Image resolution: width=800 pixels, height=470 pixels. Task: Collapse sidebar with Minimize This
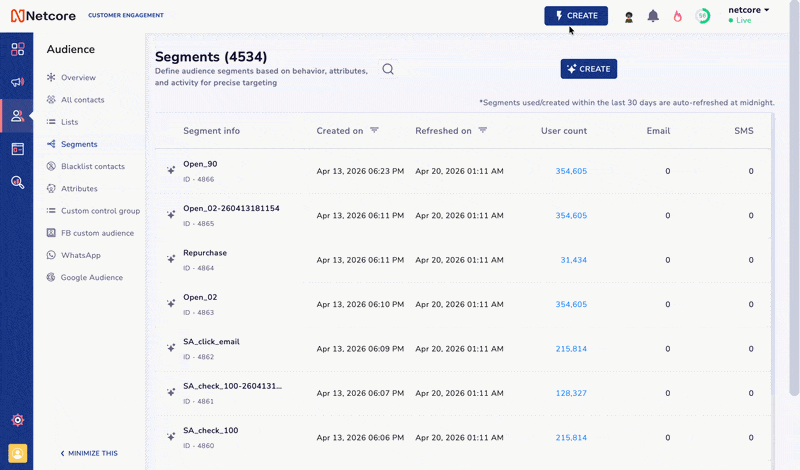click(89, 453)
